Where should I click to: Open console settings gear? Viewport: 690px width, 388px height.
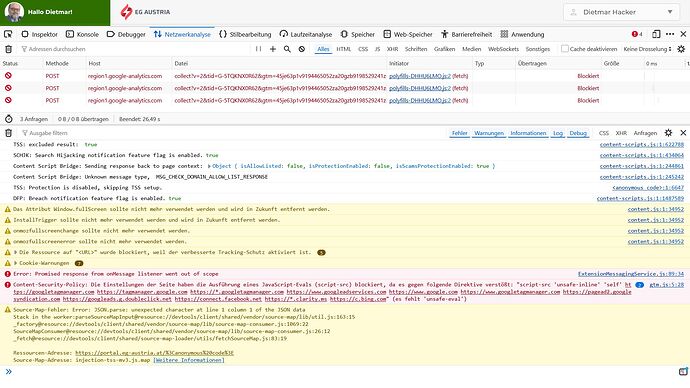click(x=668, y=133)
